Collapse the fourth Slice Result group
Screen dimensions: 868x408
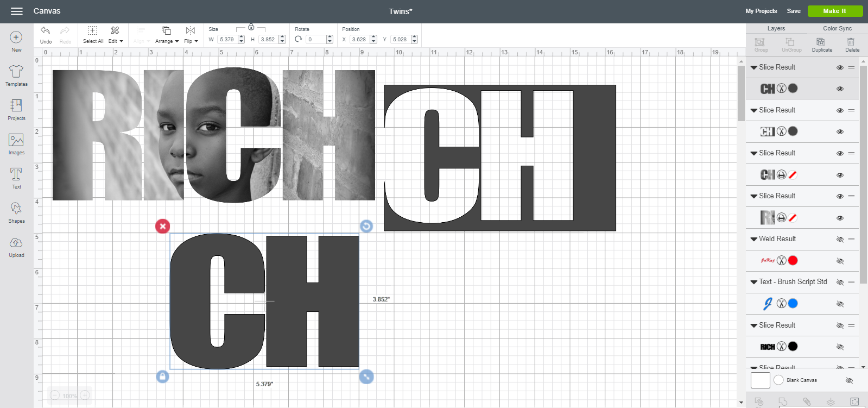[x=753, y=196]
